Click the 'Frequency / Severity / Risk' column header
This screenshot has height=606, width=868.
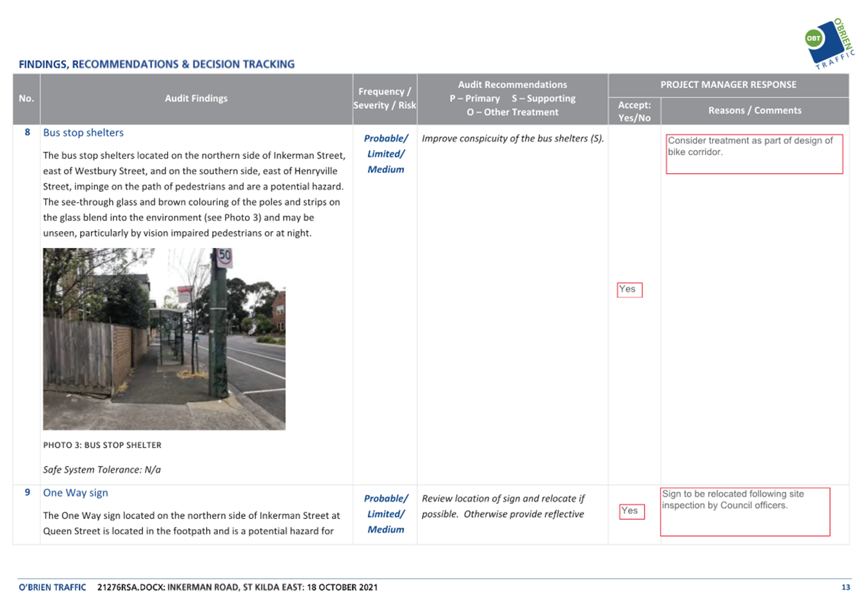pyautogui.click(x=385, y=99)
